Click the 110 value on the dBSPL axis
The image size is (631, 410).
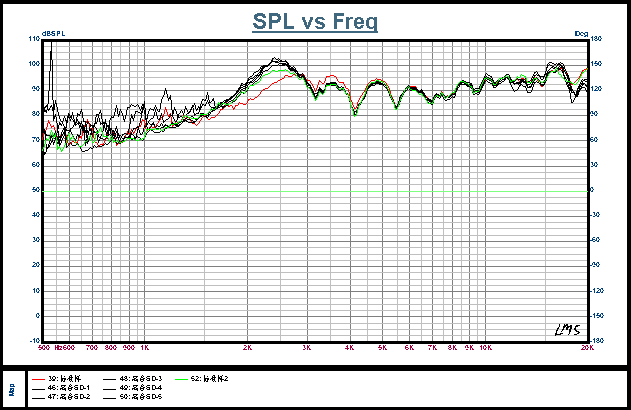tap(35, 39)
